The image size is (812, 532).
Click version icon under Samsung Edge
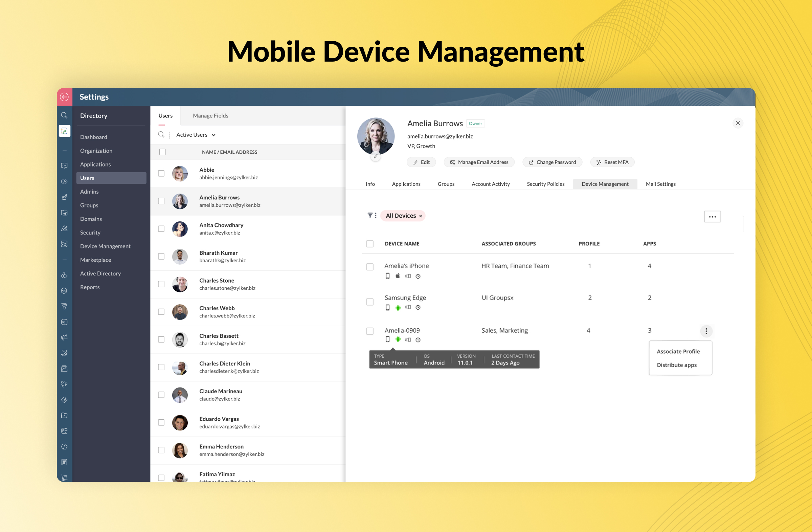coord(408,307)
